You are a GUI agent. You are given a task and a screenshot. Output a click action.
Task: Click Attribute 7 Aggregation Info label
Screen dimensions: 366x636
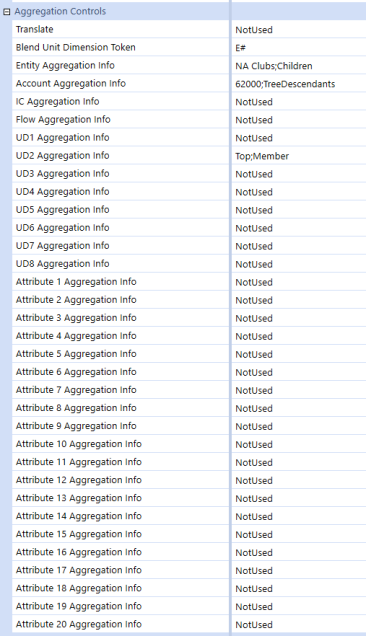click(x=76, y=390)
